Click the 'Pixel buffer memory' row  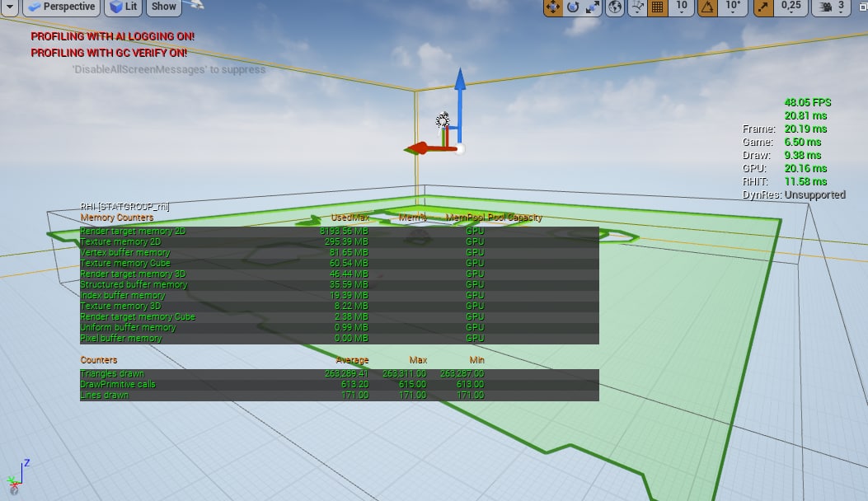click(x=340, y=338)
